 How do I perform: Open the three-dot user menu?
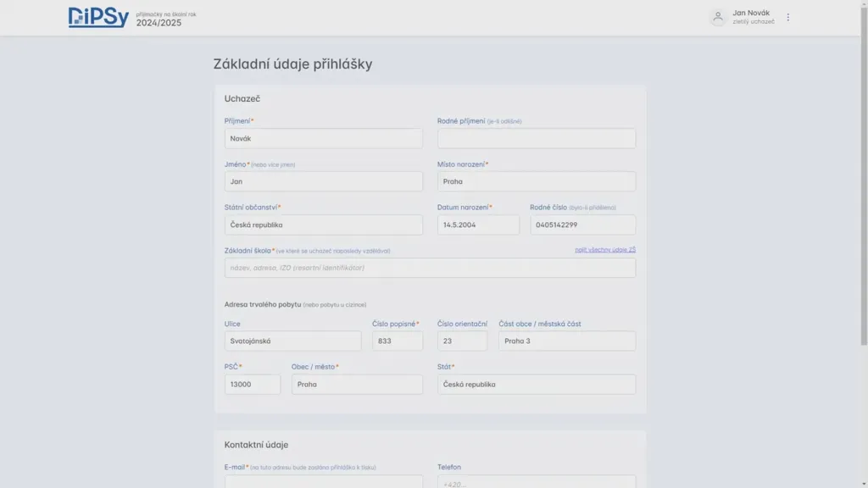tap(787, 18)
